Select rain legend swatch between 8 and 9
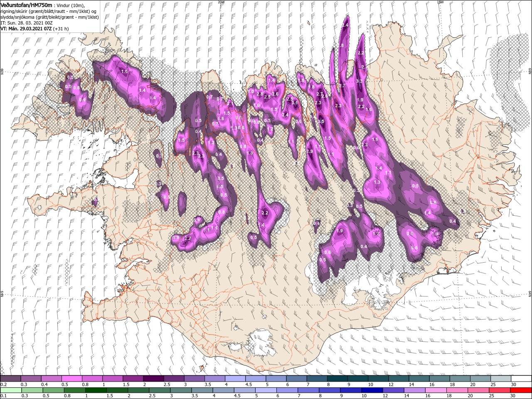Image resolution: width=532 pixels, height=399 pixels. [x=329, y=390]
